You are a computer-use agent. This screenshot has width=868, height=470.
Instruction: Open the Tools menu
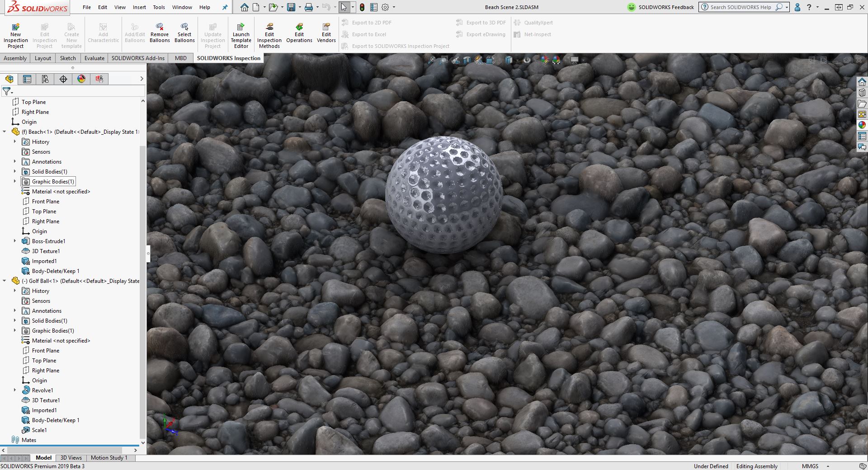(158, 7)
